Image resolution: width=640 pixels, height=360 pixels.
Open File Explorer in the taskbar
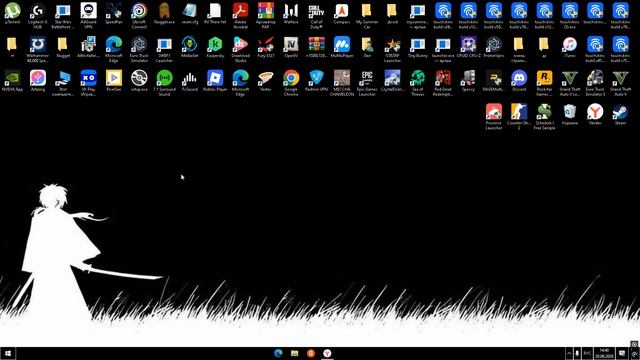tap(294, 353)
